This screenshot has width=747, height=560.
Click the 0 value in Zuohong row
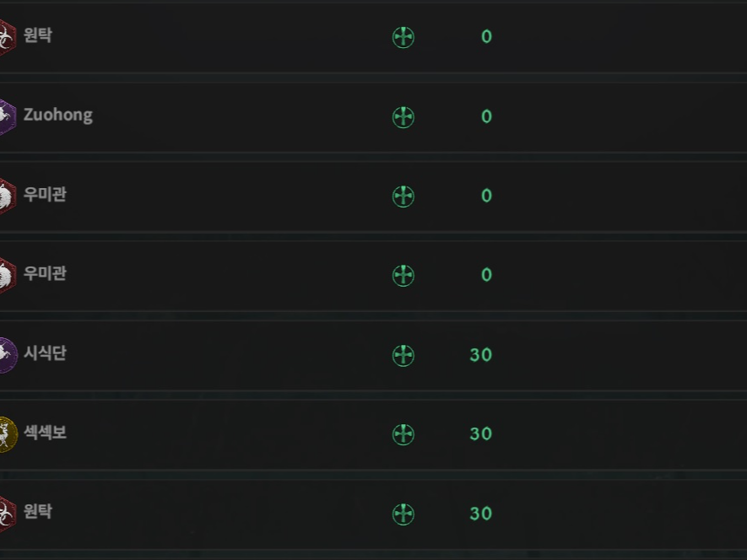(486, 116)
